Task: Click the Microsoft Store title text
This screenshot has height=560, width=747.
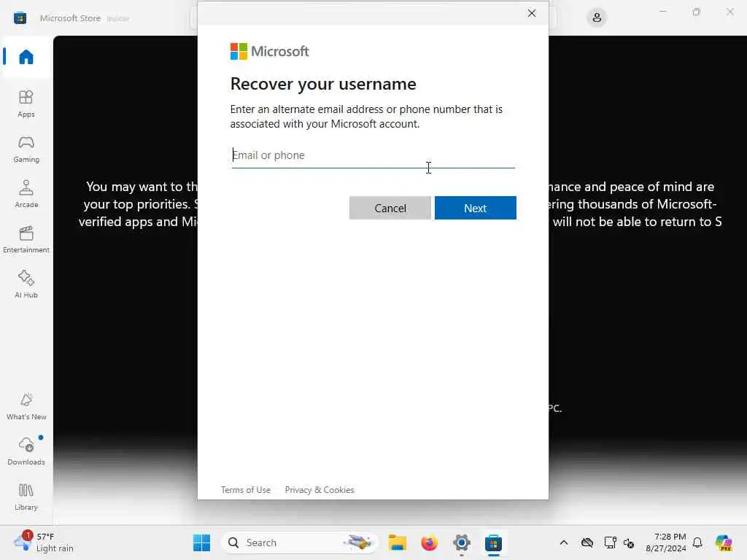Action: coord(71,18)
